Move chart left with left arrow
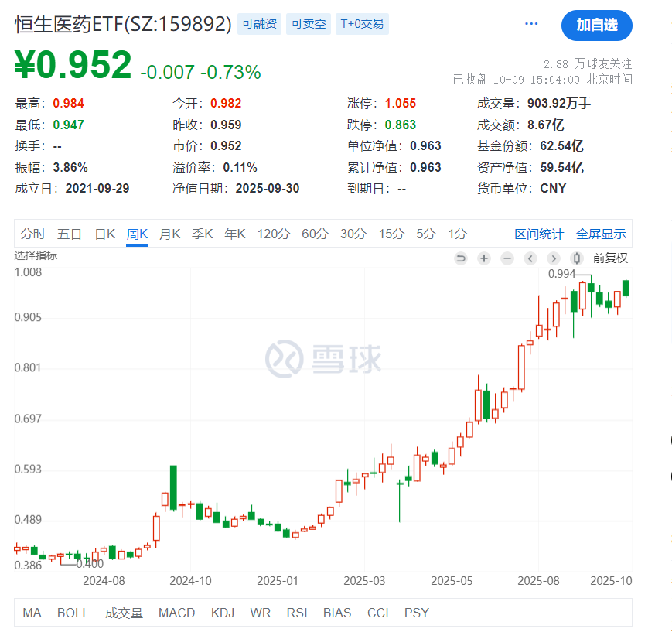The height and width of the screenshot is (639, 672). click(530, 258)
